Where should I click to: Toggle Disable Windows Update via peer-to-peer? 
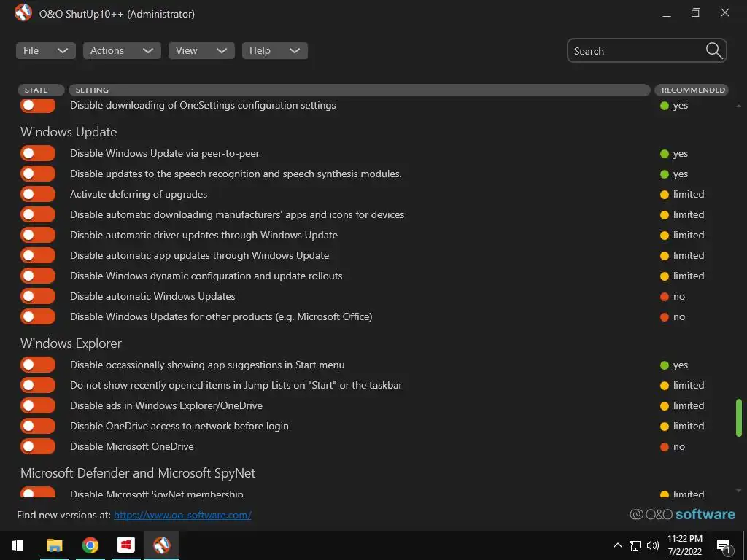[38, 153]
